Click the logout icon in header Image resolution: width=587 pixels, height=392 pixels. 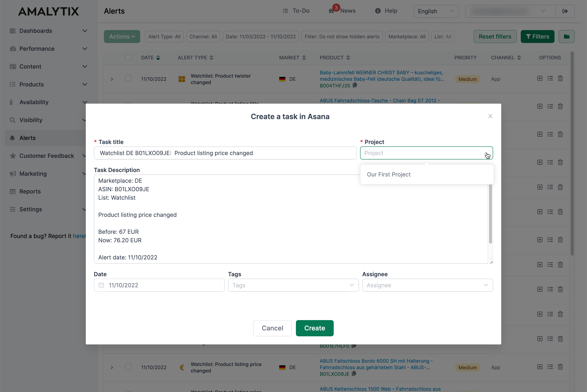565,11
